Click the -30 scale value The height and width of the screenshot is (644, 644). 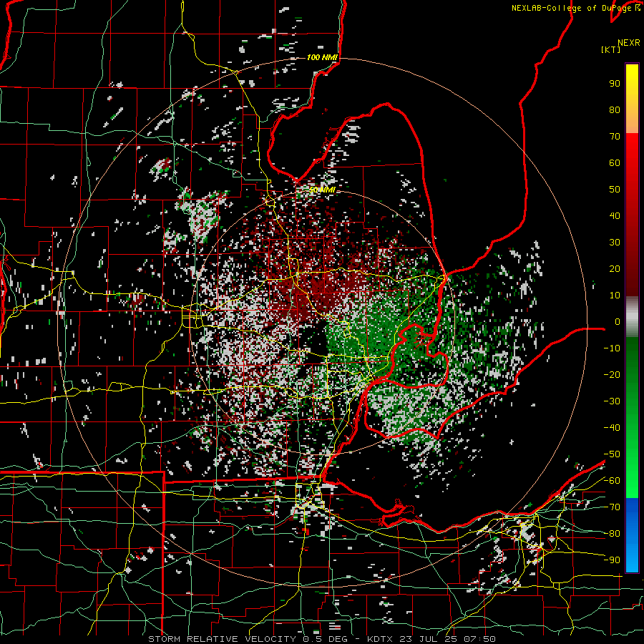(612, 401)
